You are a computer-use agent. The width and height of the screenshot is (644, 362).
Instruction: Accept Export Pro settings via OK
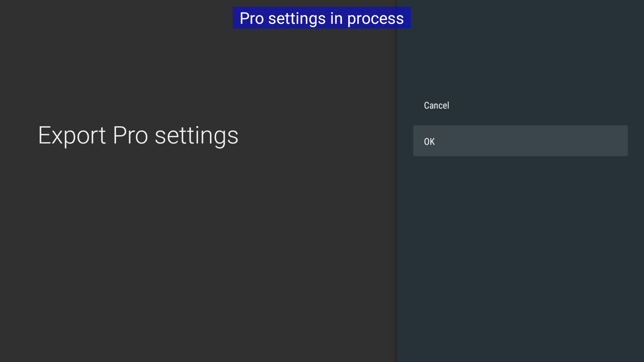click(520, 141)
